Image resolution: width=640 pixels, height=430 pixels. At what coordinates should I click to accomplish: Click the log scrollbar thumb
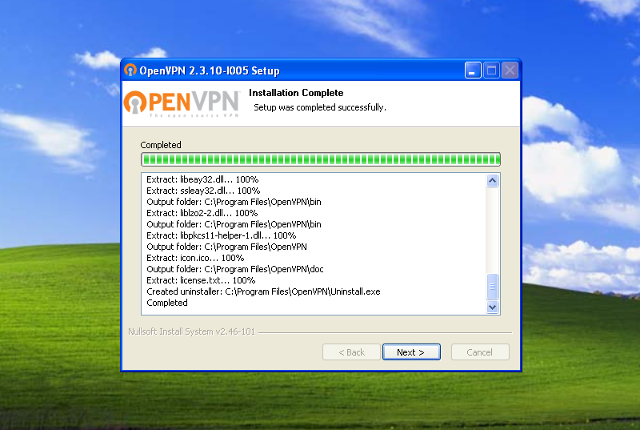pos(492,285)
